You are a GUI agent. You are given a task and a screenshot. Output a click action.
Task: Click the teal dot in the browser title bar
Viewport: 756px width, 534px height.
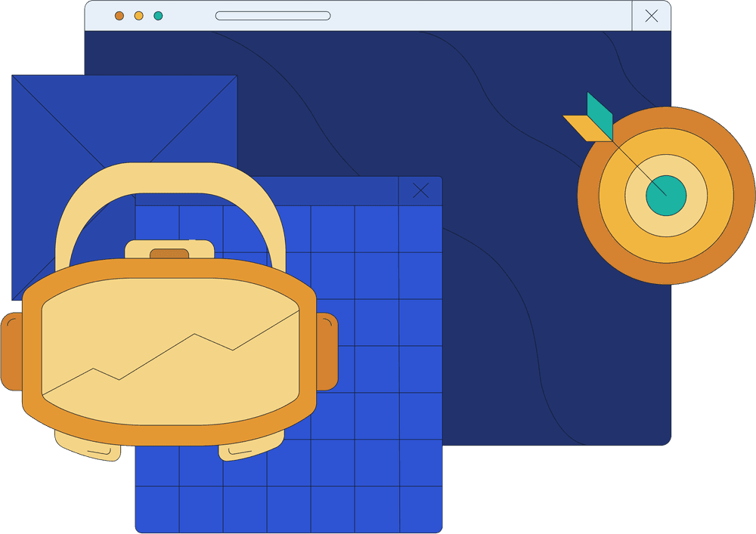(158, 16)
